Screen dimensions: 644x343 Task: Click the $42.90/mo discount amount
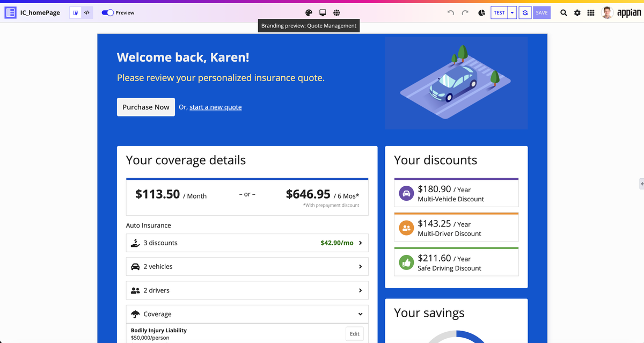pyautogui.click(x=337, y=243)
